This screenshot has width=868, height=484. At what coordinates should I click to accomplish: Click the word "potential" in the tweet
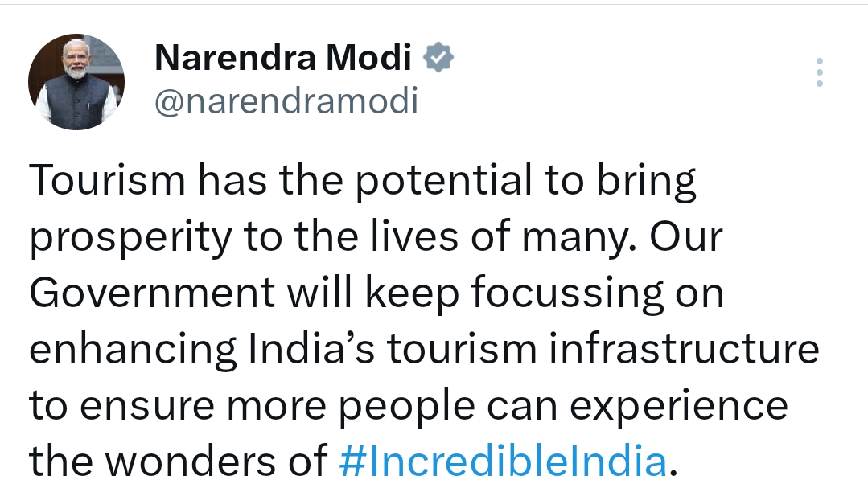443,183
